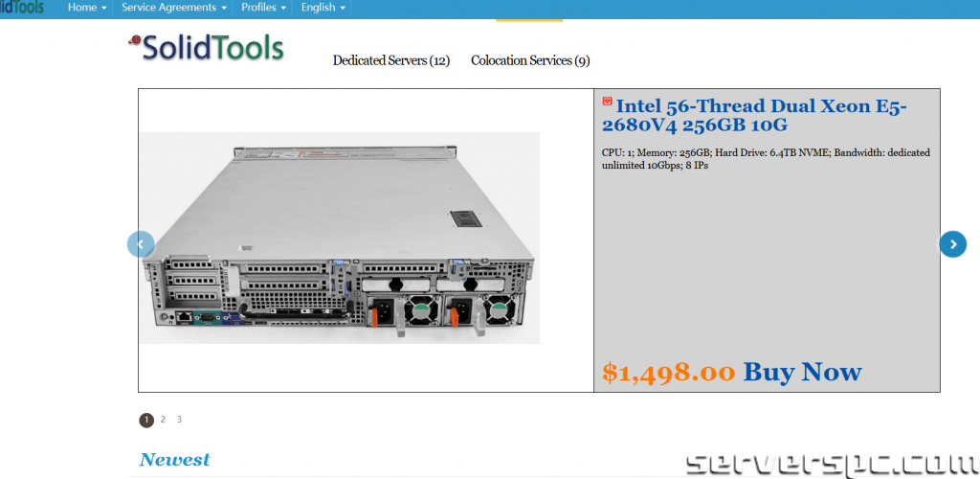Click the small red icon beside product title
The image size is (980, 479).
click(607, 102)
